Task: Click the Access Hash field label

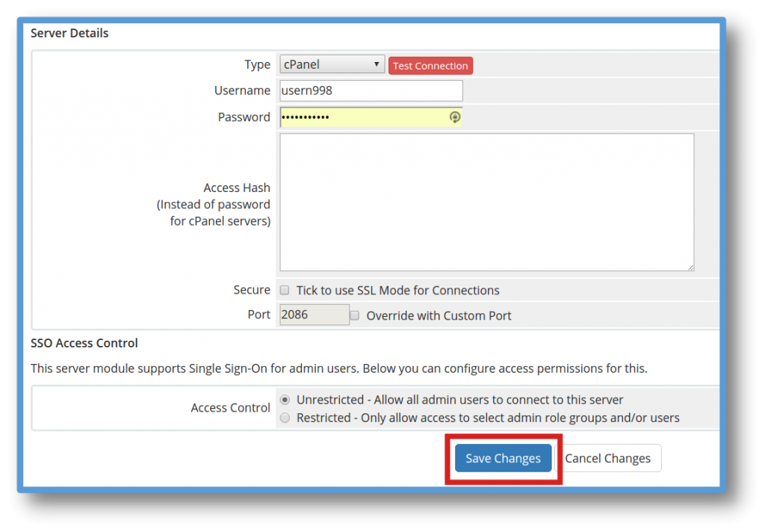Action: [236, 188]
